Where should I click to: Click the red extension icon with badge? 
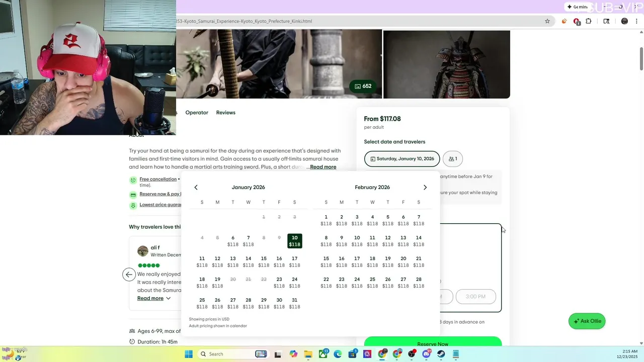click(x=577, y=22)
